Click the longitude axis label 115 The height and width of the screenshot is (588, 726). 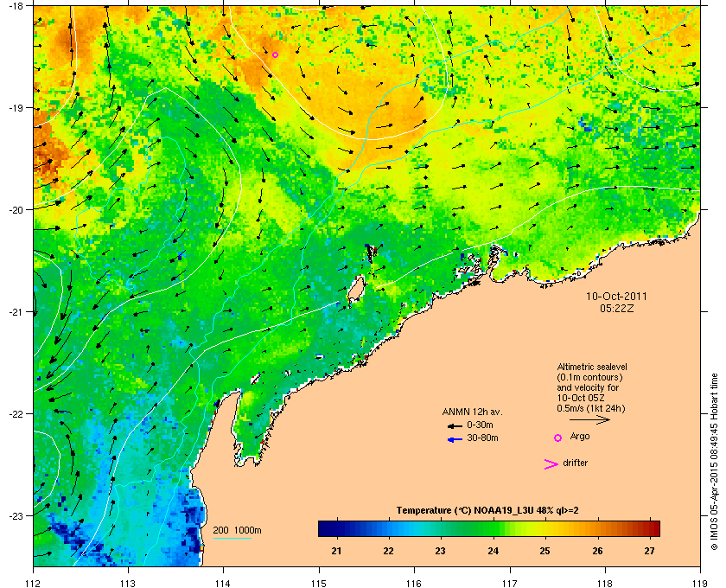319,584
